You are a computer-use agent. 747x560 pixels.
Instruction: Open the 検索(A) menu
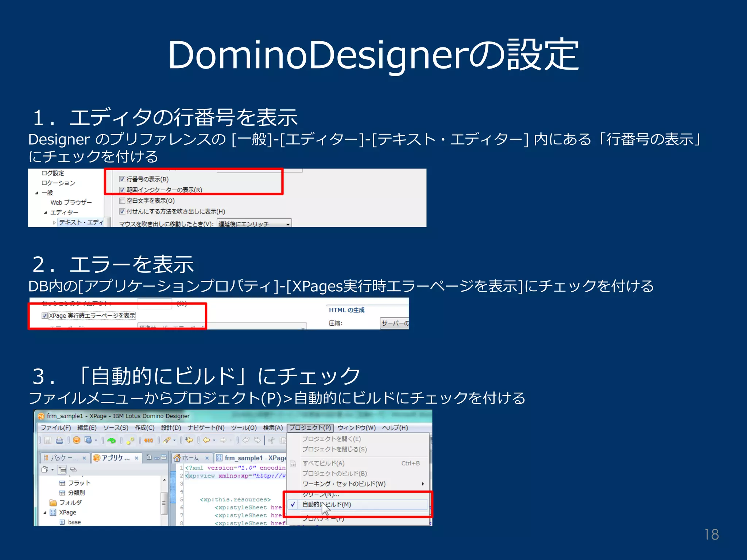tap(273, 428)
